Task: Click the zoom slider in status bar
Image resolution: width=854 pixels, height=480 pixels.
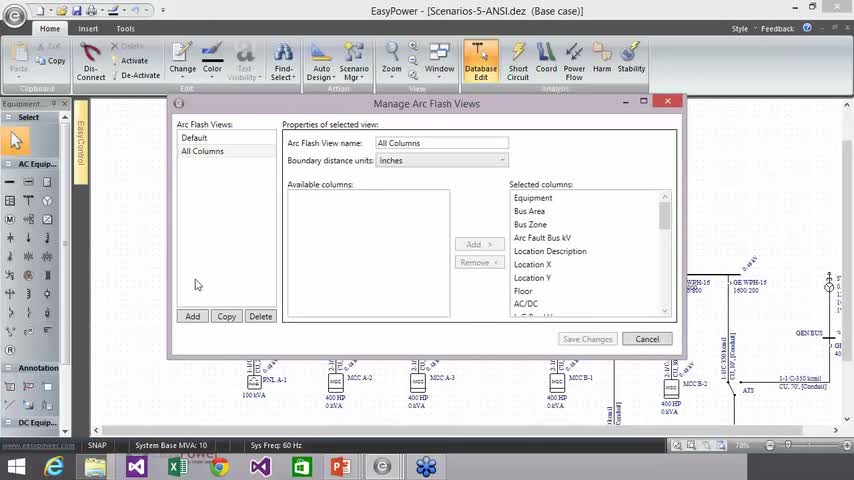Action: point(788,445)
